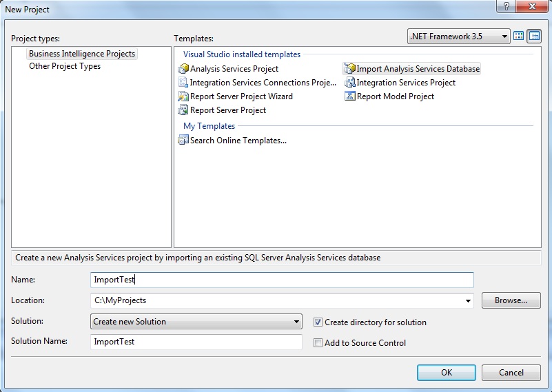This screenshot has height=392, width=552.
Task: Pick the Integration Services Connections Project icon
Action: coord(183,83)
